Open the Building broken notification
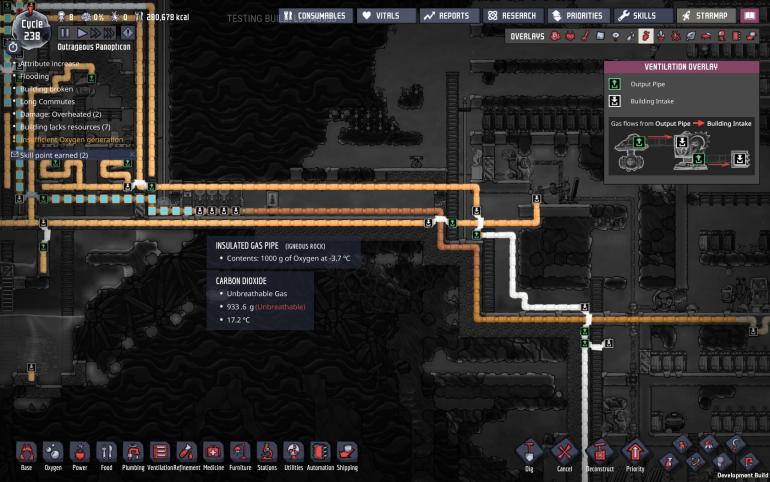Screen dimensions: 770x482 tap(47, 89)
